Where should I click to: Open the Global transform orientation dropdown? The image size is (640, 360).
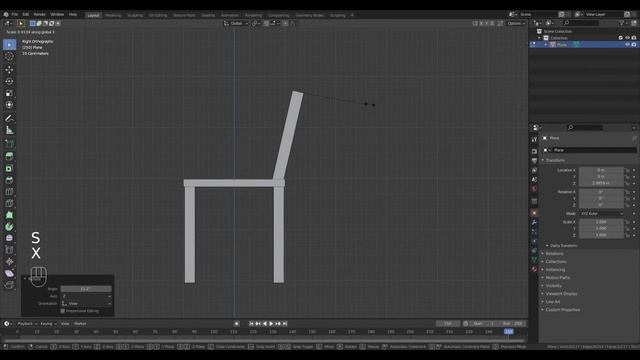pyautogui.click(x=236, y=23)
